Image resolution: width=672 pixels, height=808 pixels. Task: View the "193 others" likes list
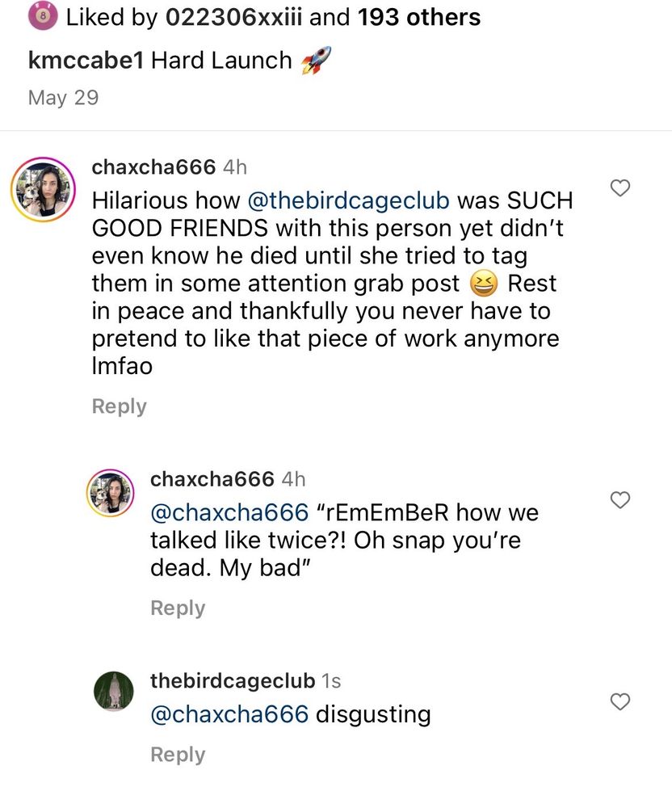point(419,18)
